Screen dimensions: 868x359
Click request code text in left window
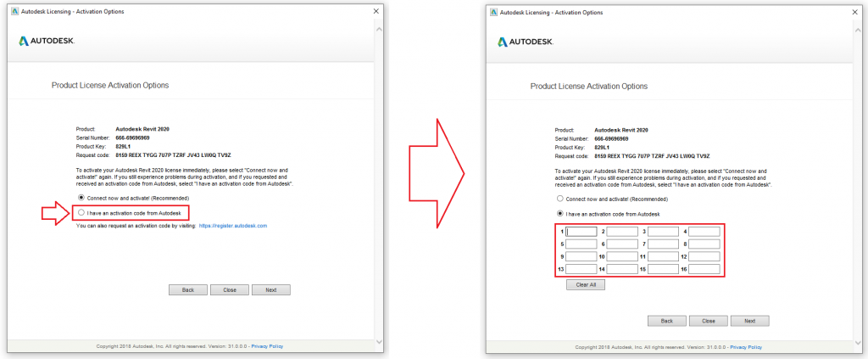click(x=173, y=155)
